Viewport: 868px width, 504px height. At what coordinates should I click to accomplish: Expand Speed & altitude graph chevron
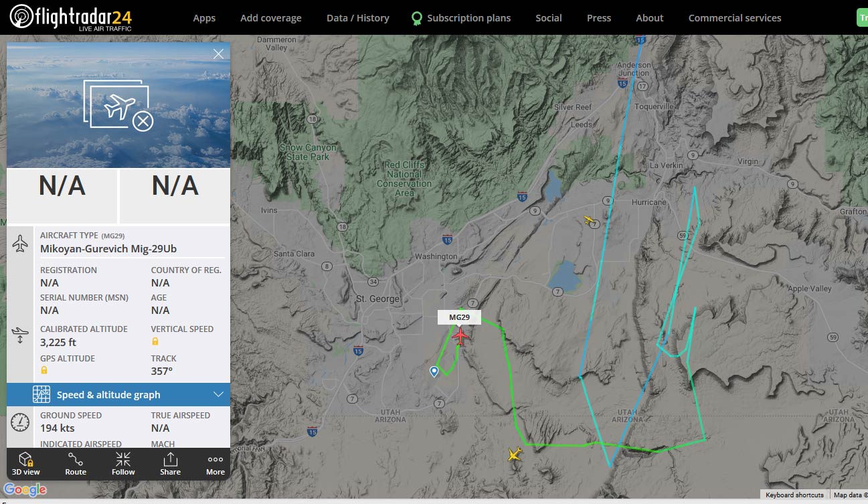(x=218, y=394)
